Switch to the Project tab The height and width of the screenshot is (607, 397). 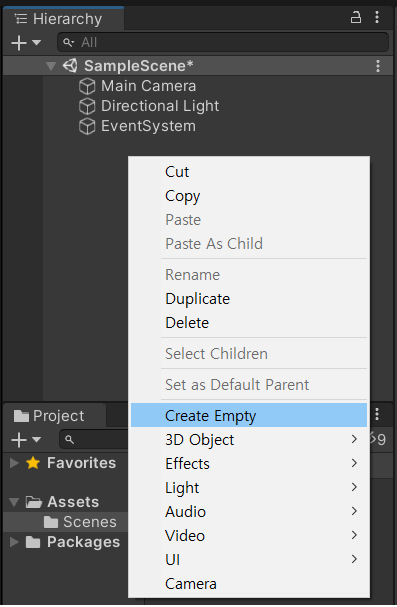point(55,416)
